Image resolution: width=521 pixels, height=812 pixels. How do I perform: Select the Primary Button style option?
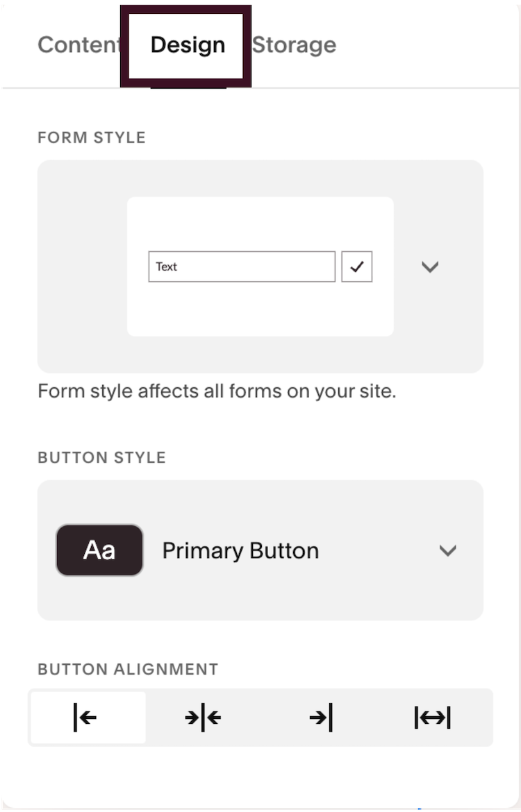point(240,550)
